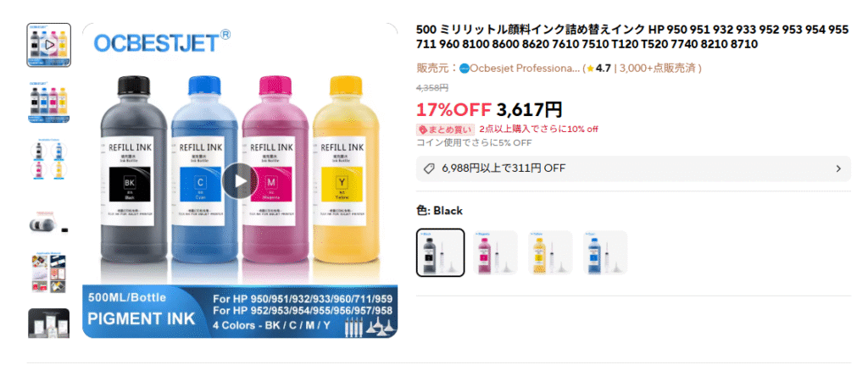
Task: Choose the Magenta ink color option
Action: point(495,252)
